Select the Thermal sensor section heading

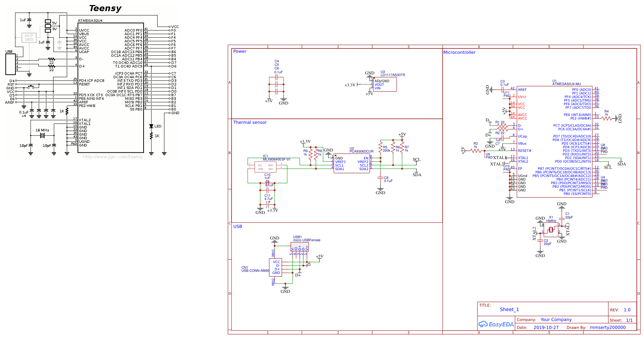coord(250,122)
